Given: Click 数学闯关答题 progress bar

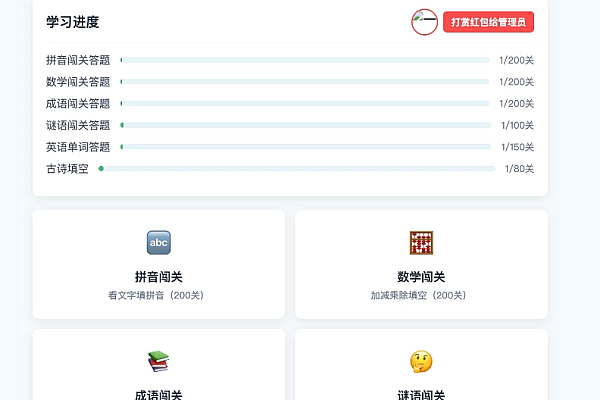Looking at the screenshot, I should point(305,82).
